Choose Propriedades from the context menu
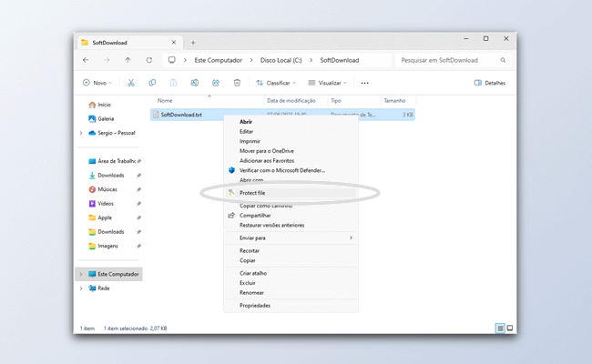The height and width of the screenshot is (364, 592). pyautogui.click(x=255, y=306)
